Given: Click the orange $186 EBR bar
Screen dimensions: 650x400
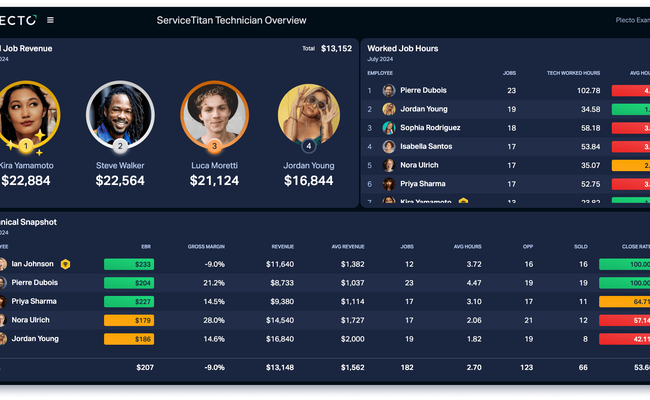Looking at the screenshot, I should click(129, 339).
